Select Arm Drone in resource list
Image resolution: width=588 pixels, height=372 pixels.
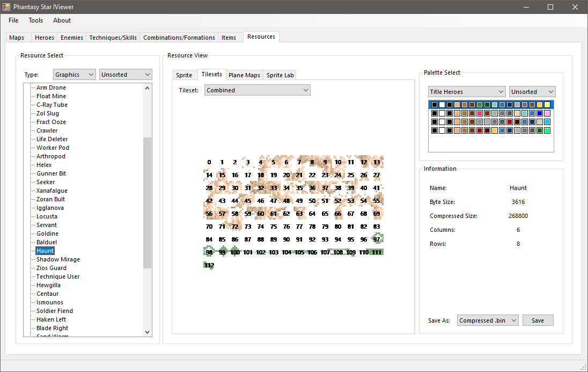pos(51,87)
